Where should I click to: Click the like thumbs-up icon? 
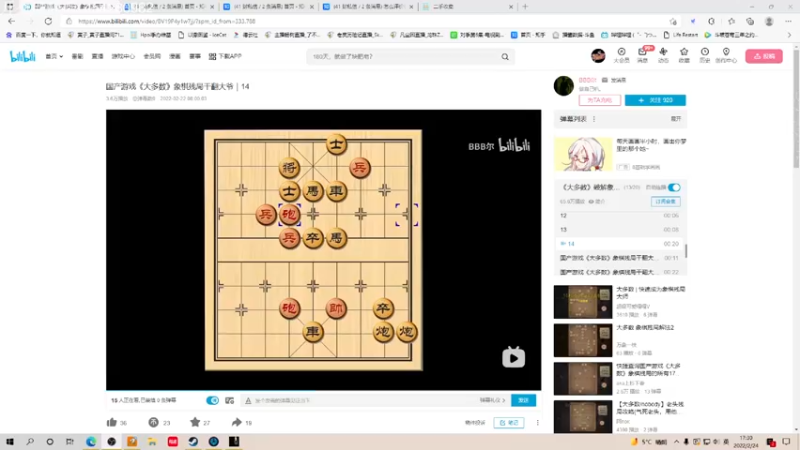pos(112,422)
